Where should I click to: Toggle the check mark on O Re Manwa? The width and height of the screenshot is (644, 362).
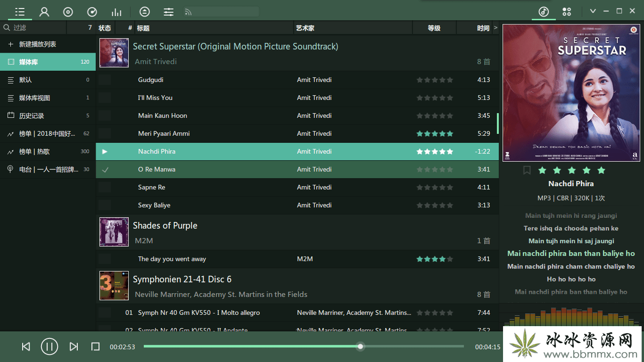pyautogui.click(x=105, y=170)
